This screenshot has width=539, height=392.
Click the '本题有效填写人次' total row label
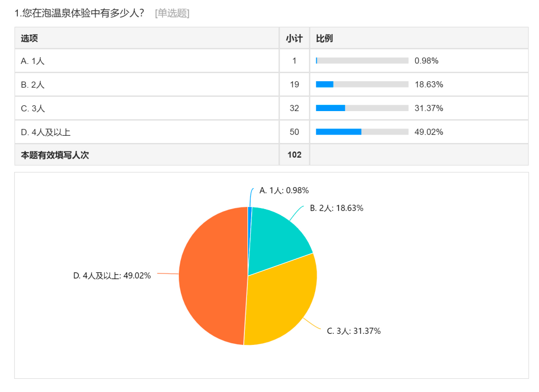[x=55, y=155]
